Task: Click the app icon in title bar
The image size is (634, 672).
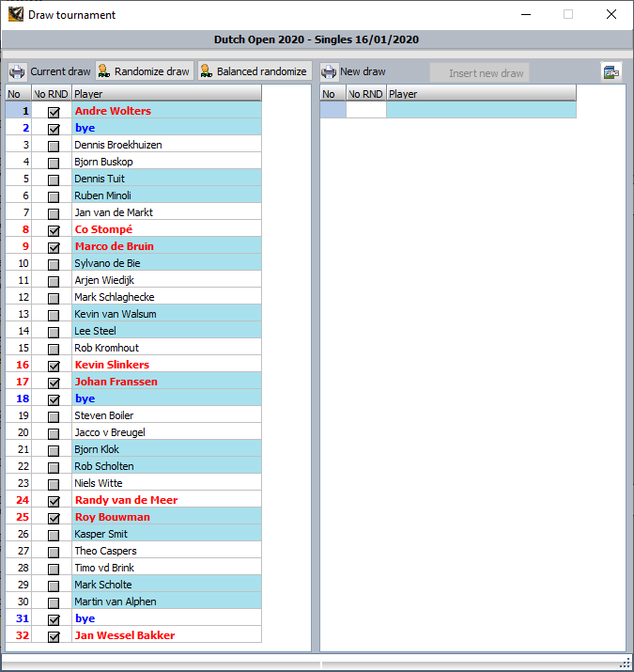Action: [x=15, y=15]
